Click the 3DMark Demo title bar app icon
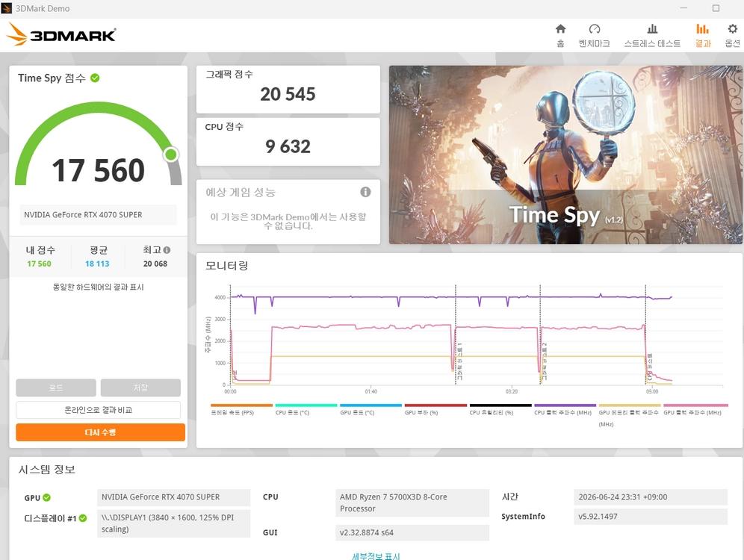Image resolution: width=744 pixels, height=560 pixels. tap(7, 8)
